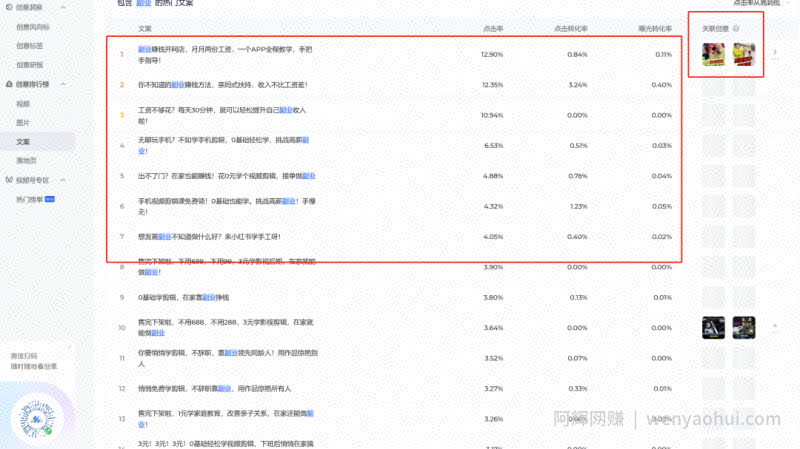Open second related creative thumbnail in row 10

coord(744,328)
